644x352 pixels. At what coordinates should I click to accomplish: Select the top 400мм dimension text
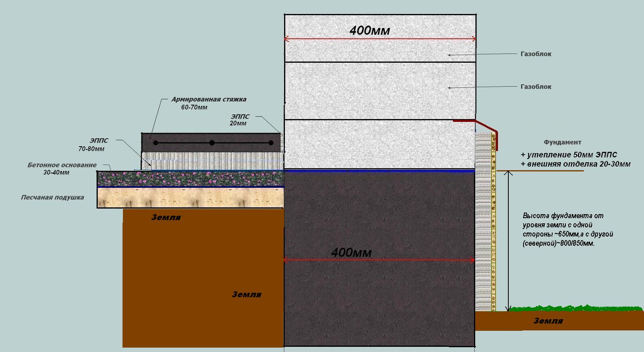pyautogui.click(x=370, y=30)
